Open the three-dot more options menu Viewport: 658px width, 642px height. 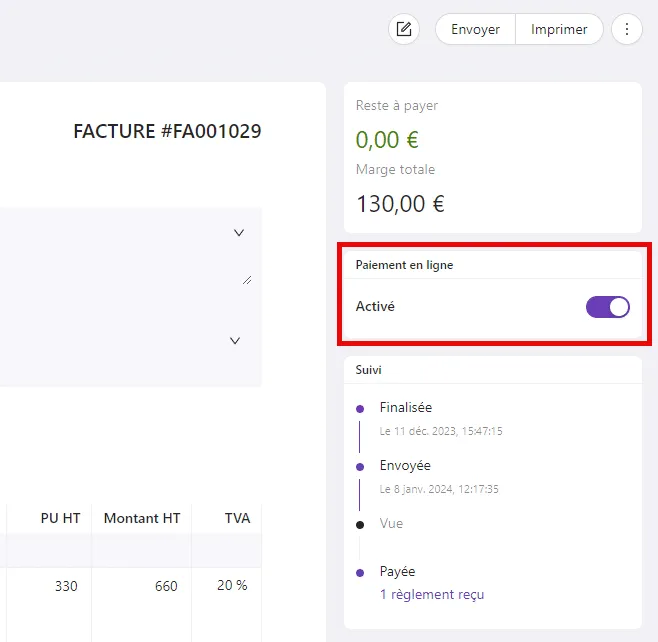click(627, 29)
